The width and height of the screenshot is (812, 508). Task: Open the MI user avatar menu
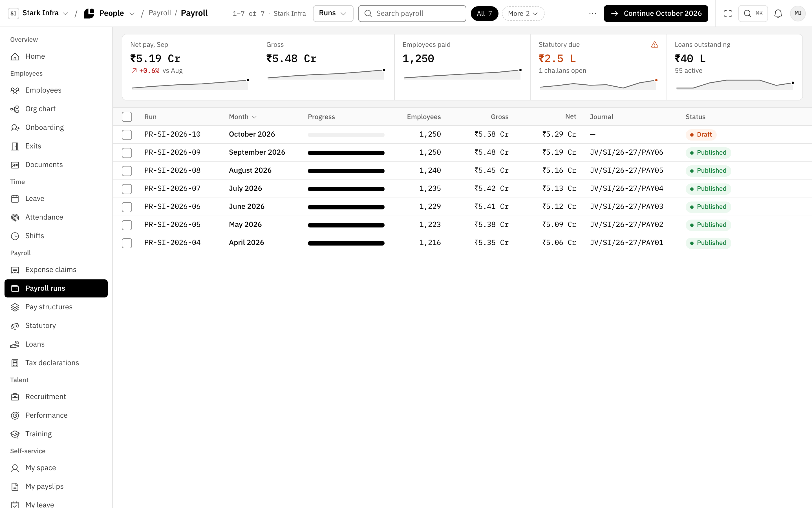pos(798,14)
